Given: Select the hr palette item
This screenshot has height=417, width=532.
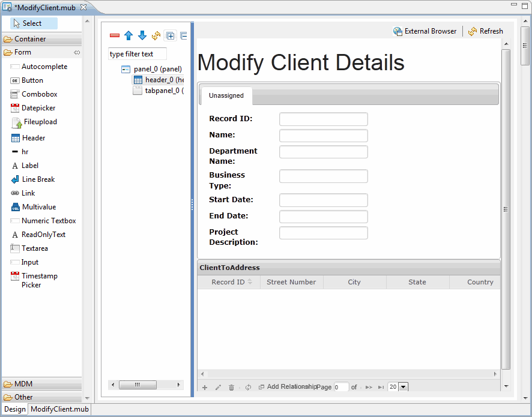Looking at the screenshot, I should coord(20,152).
